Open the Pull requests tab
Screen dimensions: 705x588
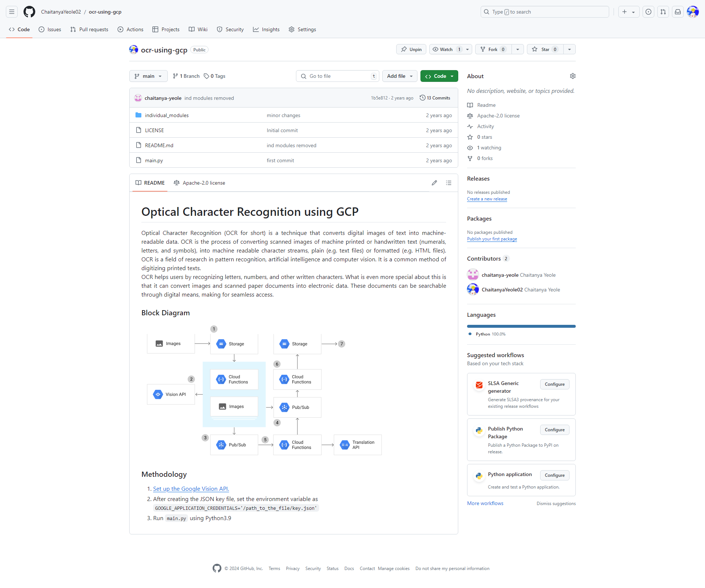coord(89,29)
